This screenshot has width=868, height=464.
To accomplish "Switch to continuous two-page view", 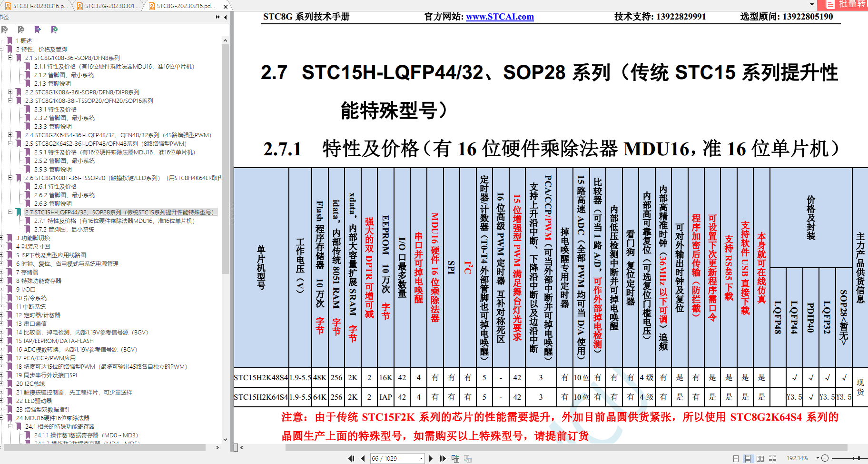I will [772, 458].
